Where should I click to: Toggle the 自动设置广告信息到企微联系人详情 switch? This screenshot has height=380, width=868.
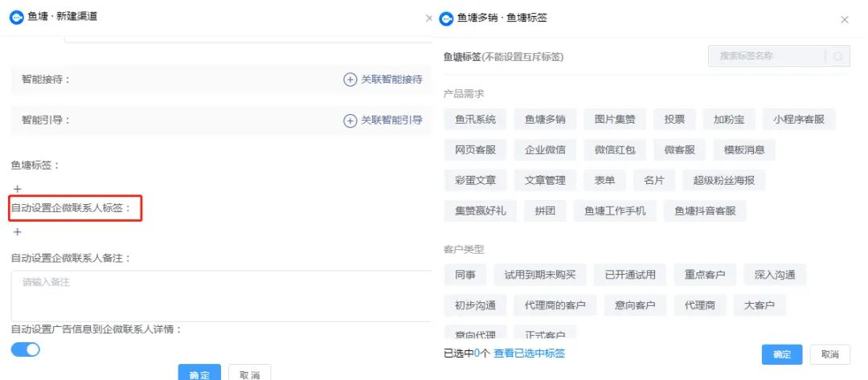click(26, 349)
